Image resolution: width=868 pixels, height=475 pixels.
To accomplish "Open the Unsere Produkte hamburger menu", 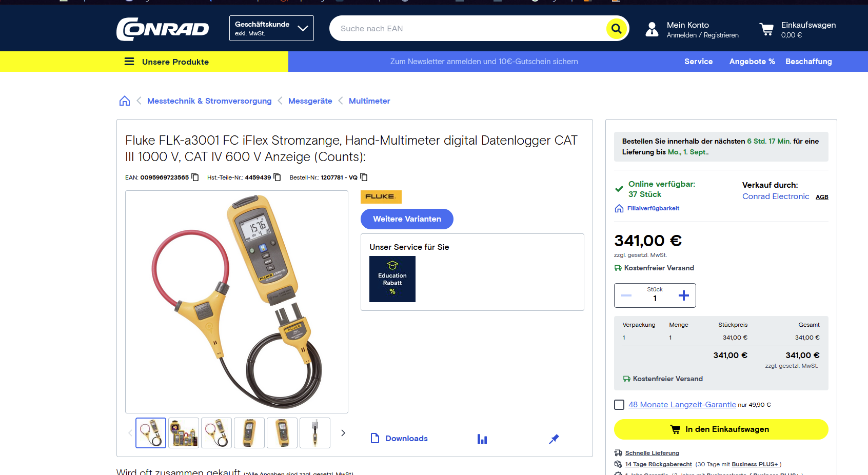I will coord(129,62).
